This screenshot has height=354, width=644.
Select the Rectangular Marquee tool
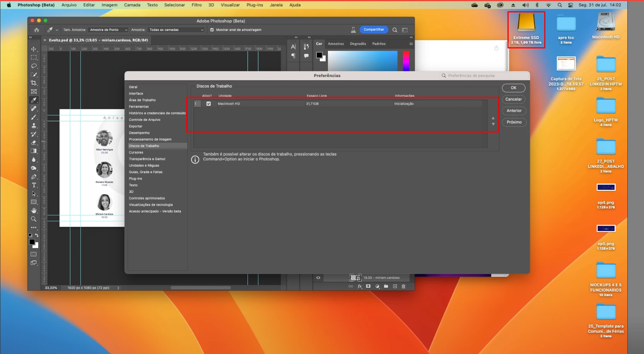point(34,57)
